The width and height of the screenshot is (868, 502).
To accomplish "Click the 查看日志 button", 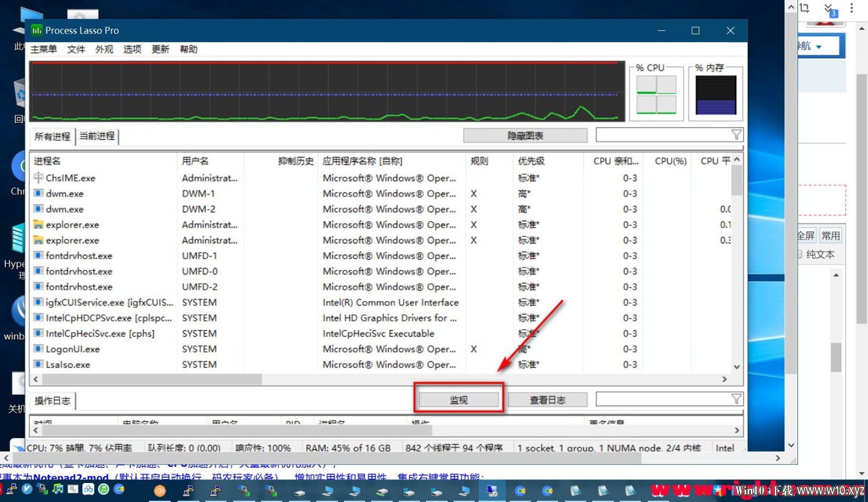I will (547, 400).
